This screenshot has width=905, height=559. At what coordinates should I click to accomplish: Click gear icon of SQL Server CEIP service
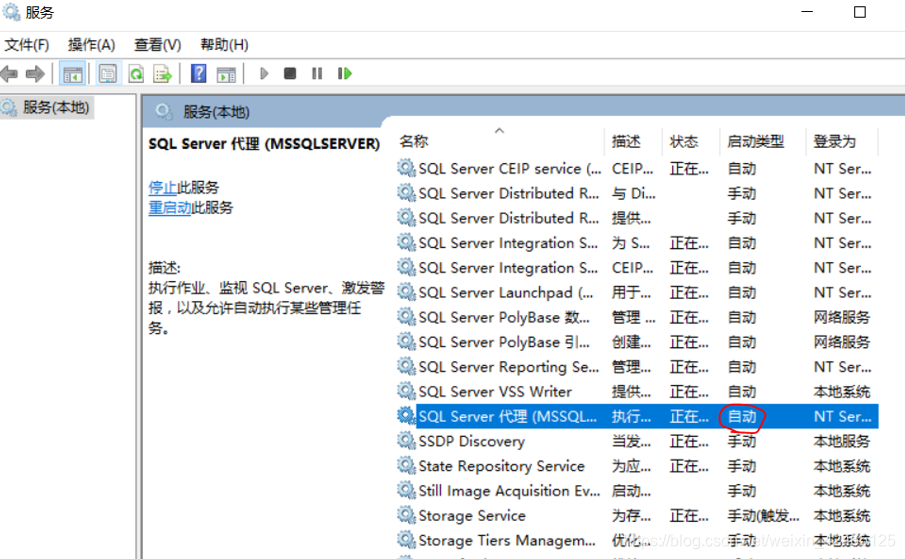click(x=406, y=168)
